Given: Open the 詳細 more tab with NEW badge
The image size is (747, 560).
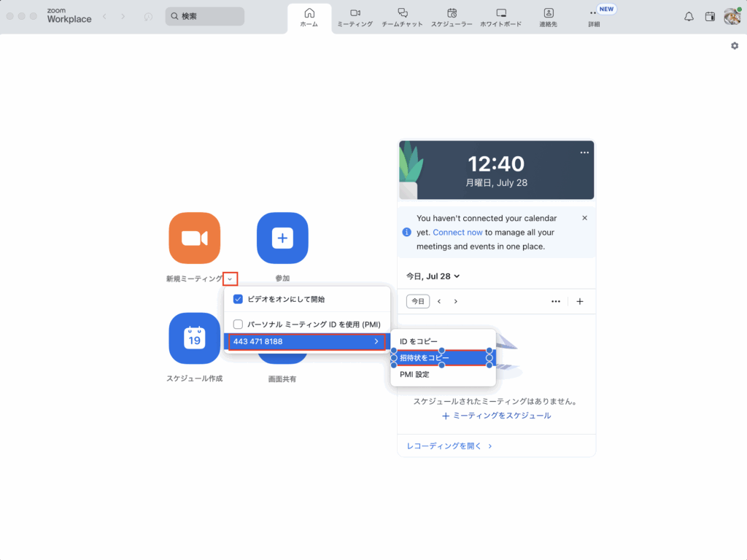Looking at the screenshot, I should 594,17.
